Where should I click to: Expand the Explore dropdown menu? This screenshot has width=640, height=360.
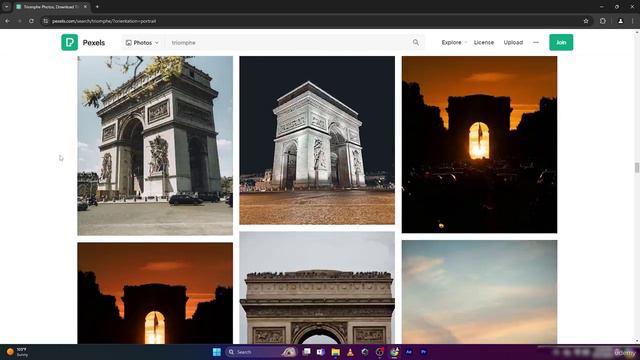coord(454,42)
